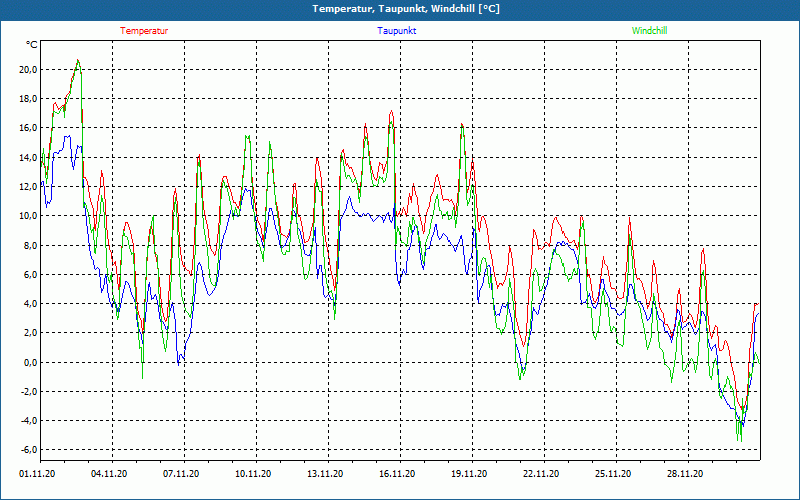
Task: Select the 2,0 y-axis value
Action: (x=30, y=333)
